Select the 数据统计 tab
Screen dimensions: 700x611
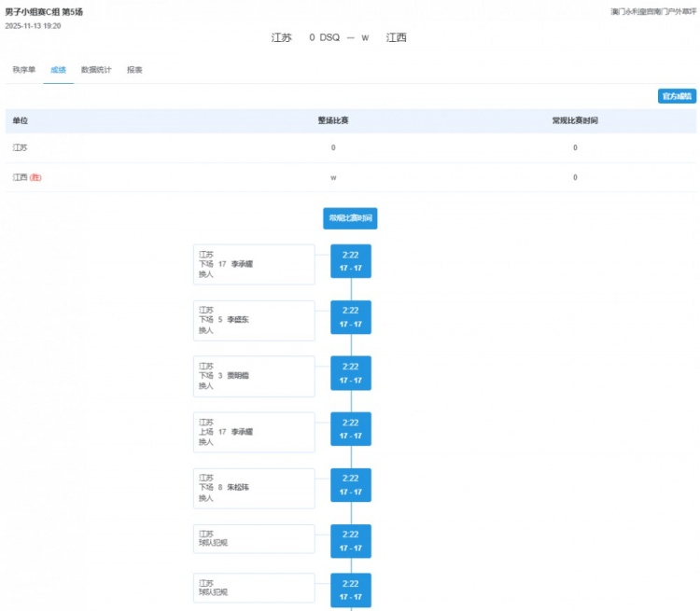click(96, 70)
